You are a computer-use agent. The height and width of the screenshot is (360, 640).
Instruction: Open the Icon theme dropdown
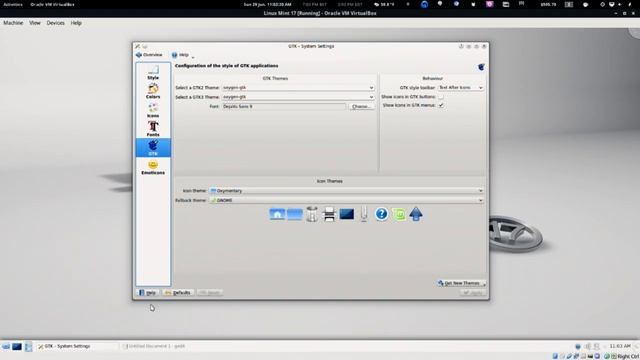tap(346, 191)
